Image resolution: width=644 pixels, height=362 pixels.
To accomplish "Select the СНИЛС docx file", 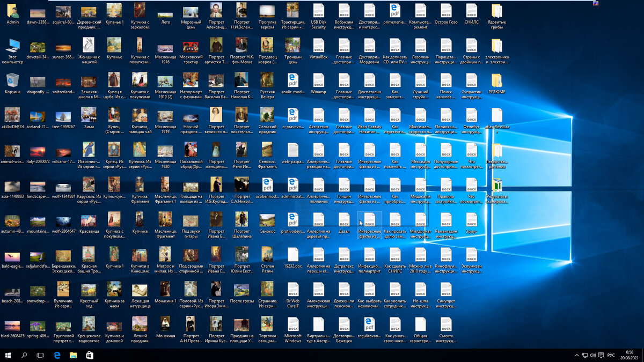I will point(471,11).
